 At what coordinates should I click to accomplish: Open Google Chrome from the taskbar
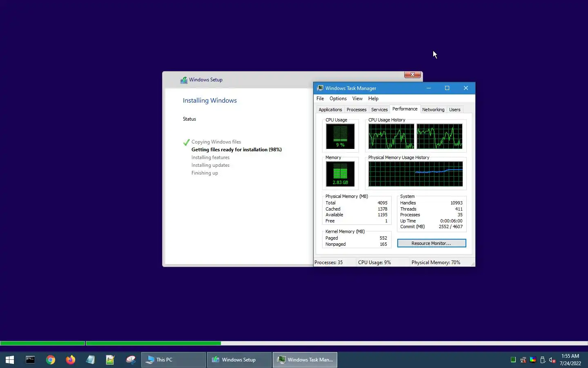[51, 360]
